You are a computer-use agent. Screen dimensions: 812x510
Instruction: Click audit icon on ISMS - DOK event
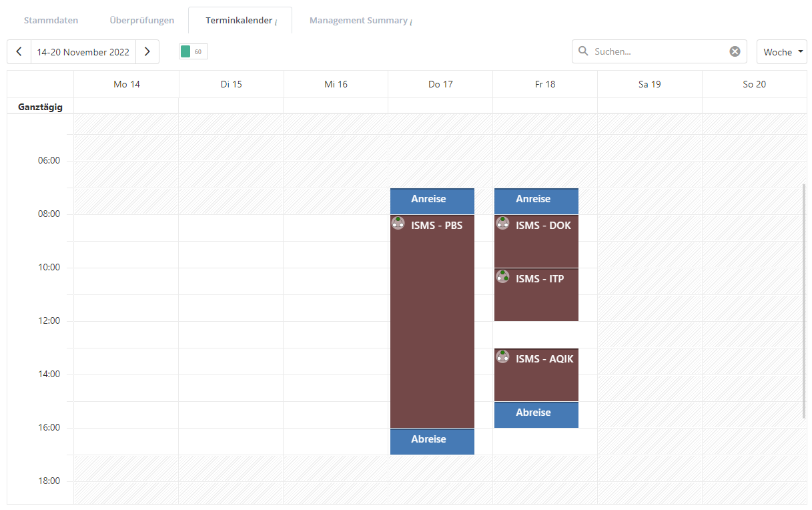click(x=502, y=224)
